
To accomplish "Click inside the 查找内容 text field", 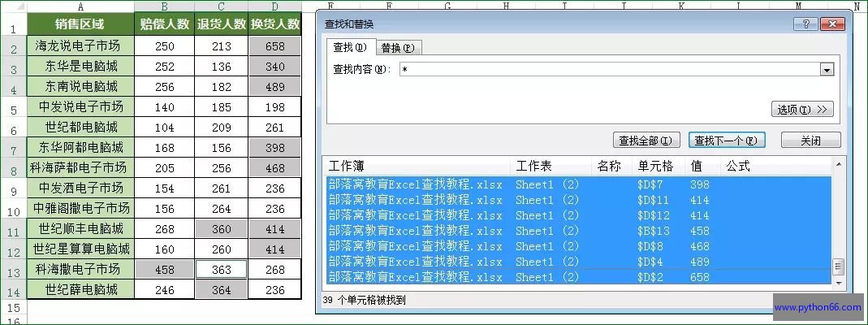I will click(609, 70).
